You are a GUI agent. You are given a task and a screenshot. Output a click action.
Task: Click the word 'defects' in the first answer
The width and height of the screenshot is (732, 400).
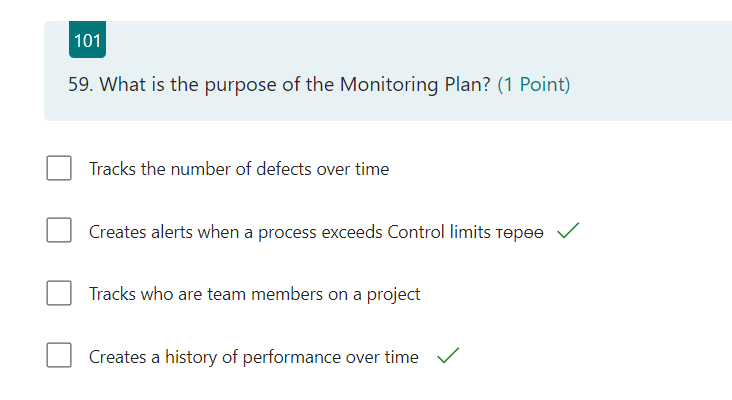coord(284,169)
